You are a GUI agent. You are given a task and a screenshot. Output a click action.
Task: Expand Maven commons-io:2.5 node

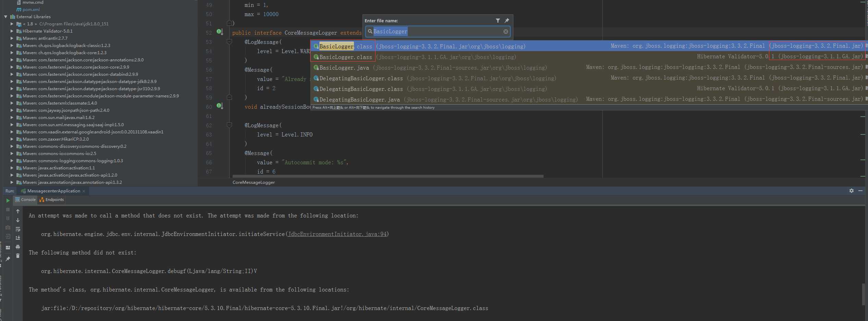(x=12, y=153)
